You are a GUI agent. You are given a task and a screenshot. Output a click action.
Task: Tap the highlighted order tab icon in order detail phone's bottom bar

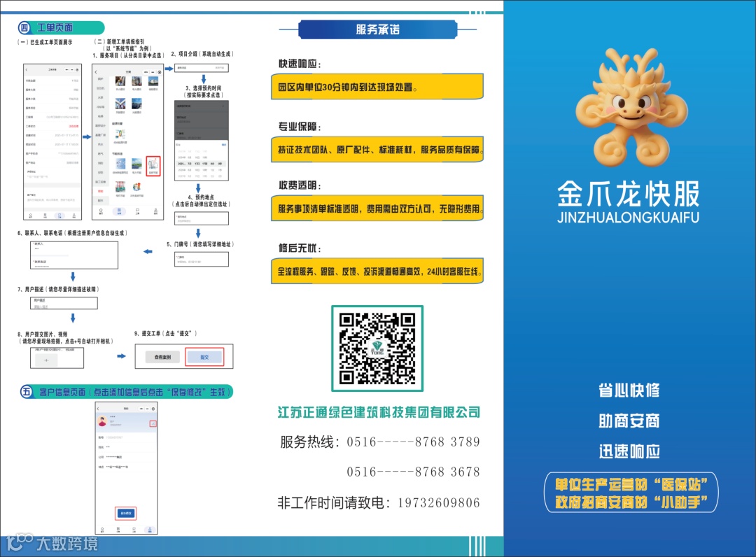(x=59, y=216)
